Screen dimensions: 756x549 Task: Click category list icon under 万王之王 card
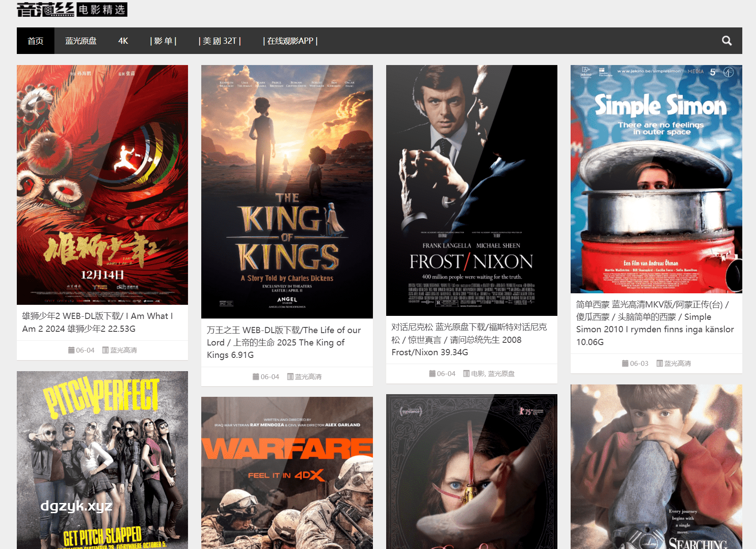290,376
